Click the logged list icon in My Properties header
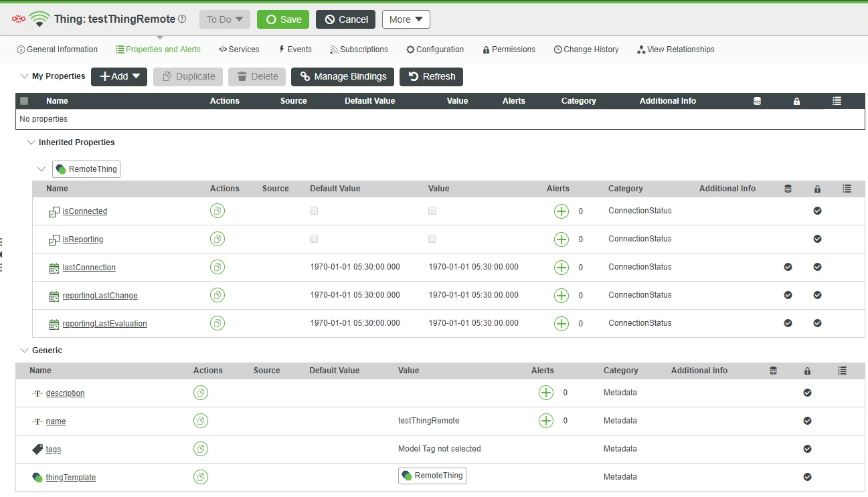Image resolution: width=868 pixels, height=497 pixels. pyautogui.click(x=837, y=101)
